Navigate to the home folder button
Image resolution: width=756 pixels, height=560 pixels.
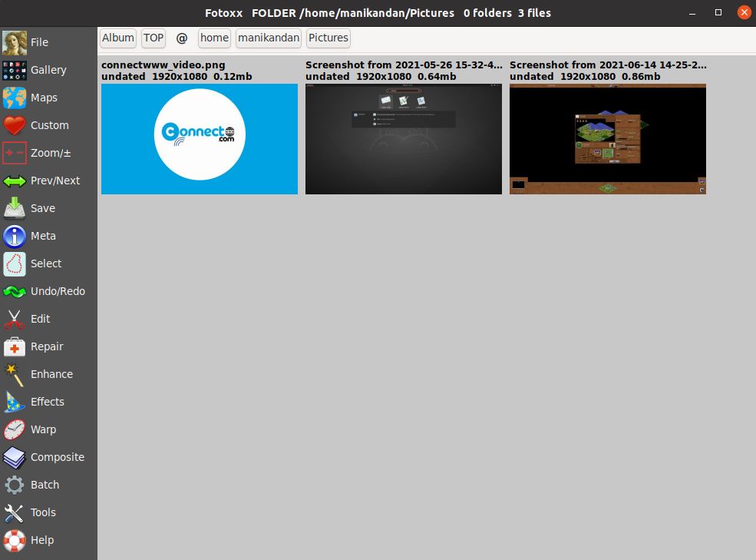215,38
